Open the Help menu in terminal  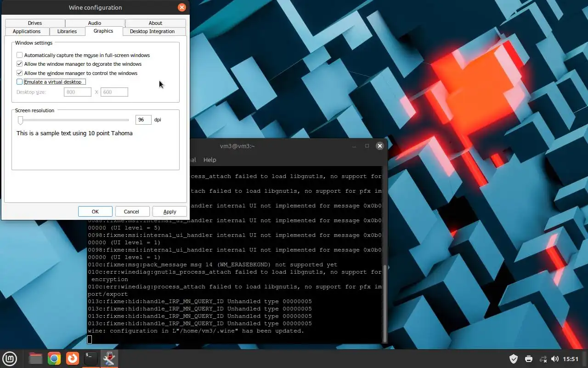[210, 160]
